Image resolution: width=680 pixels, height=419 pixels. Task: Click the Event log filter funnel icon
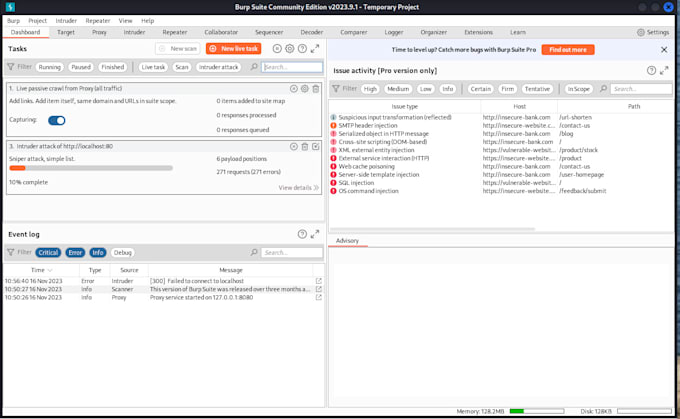coord(11,252)
